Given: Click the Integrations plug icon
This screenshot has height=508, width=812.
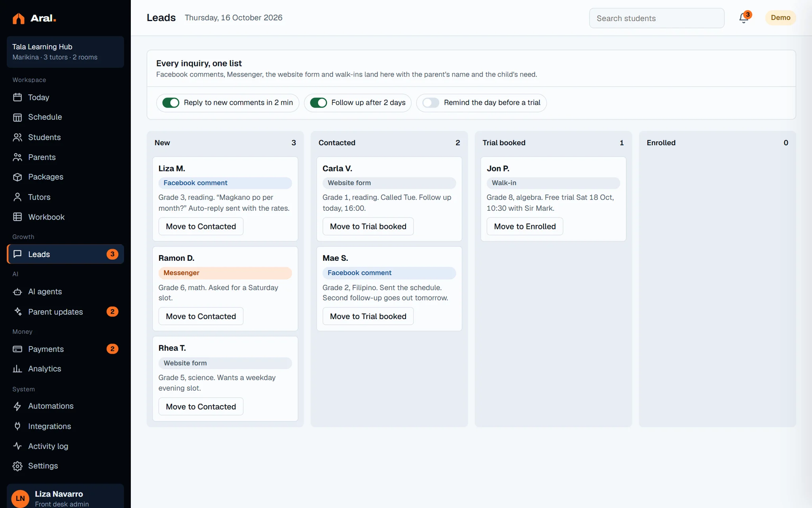Looking at the screenshot, I should [17, 426].
